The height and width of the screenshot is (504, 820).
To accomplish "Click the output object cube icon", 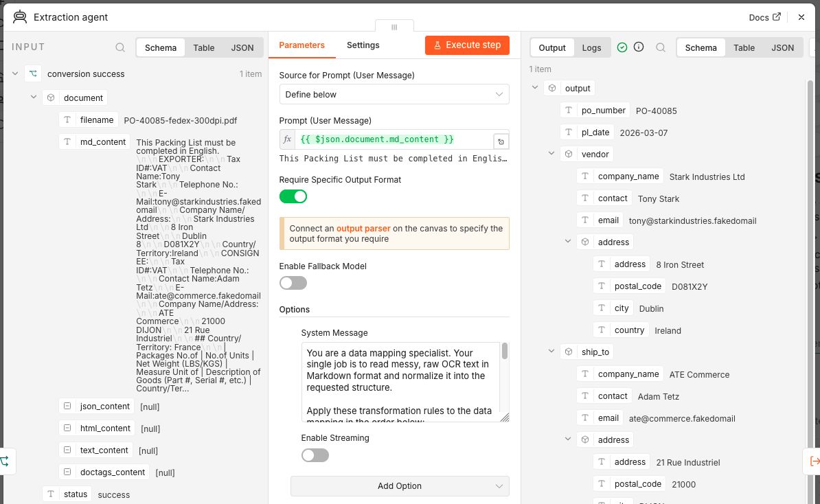I will click(x=551, y=89).
